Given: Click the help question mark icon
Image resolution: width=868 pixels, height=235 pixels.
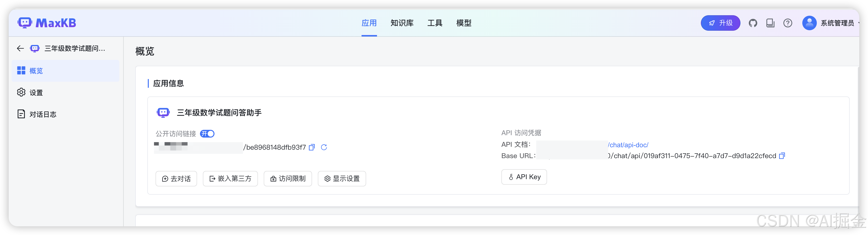Looking at the screenshot, I should [x=788, y=23].
